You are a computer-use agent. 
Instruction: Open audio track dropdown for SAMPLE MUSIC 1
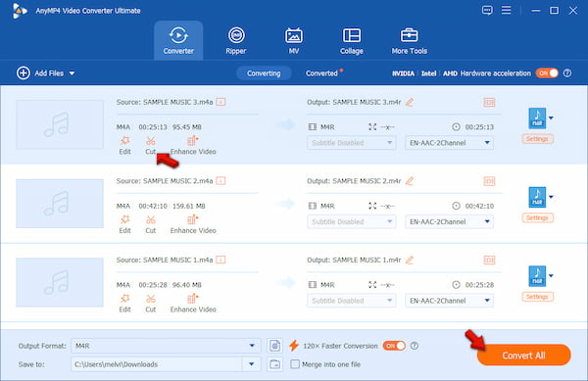pos(449,301)
